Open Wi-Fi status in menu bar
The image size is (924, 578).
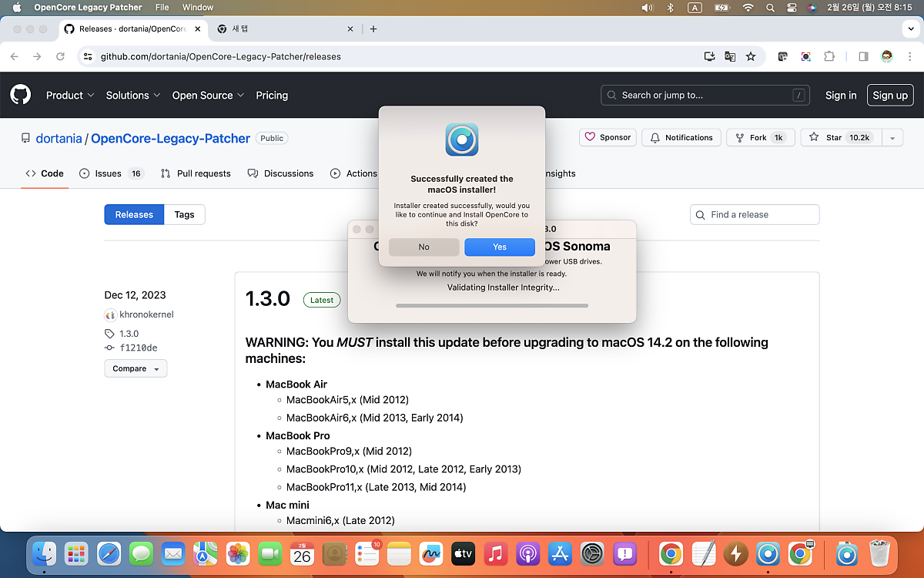(x=748, y=7)
